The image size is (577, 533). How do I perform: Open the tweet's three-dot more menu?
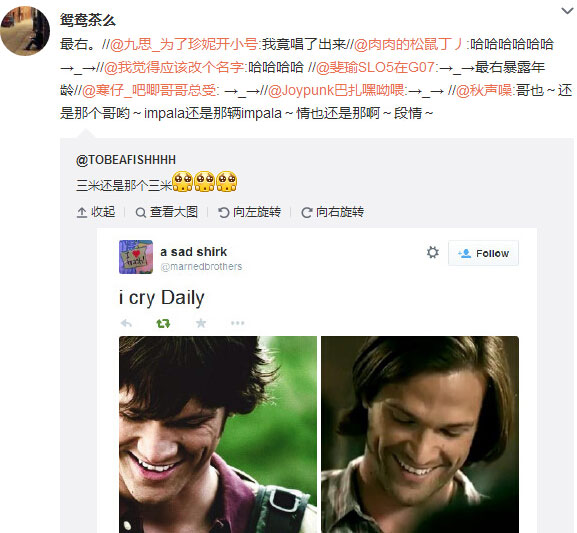(x=237, y=323)
